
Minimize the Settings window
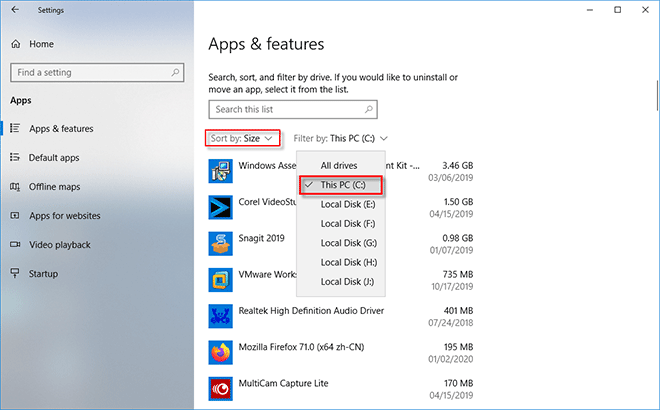[x=590, y=10]
